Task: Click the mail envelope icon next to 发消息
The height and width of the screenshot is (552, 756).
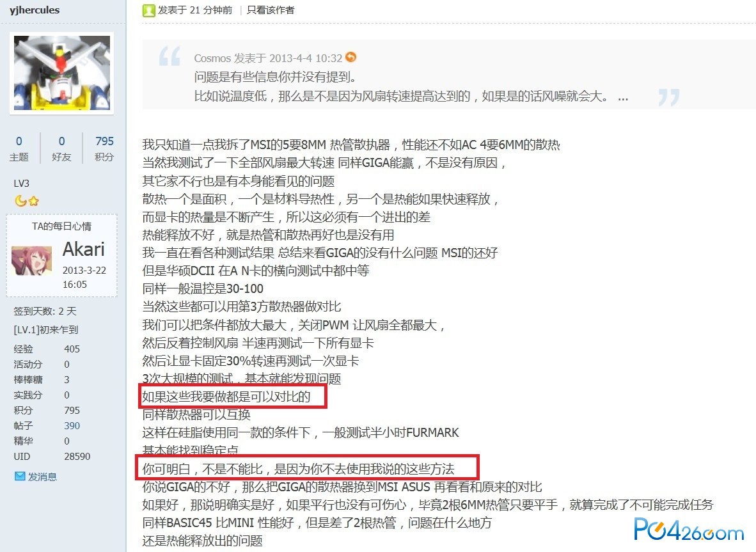Action: pos(20,477)
